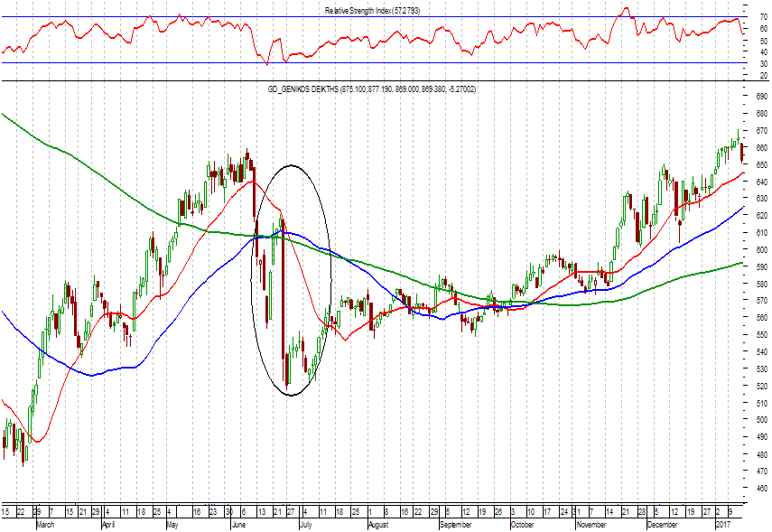The height and width of the screenshot is (532, 772).
Task: Click the 640 price axis label
Action: (762, 182)
